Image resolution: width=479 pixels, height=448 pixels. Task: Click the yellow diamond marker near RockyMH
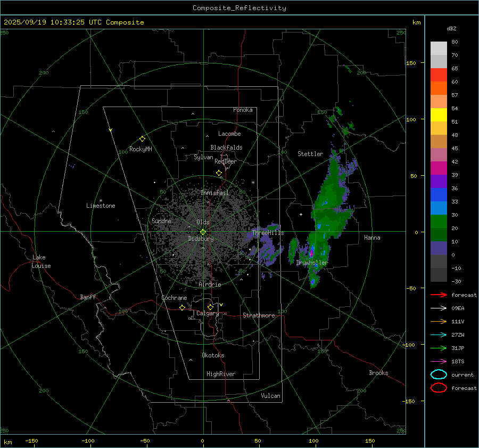click(x=142, y=139)
